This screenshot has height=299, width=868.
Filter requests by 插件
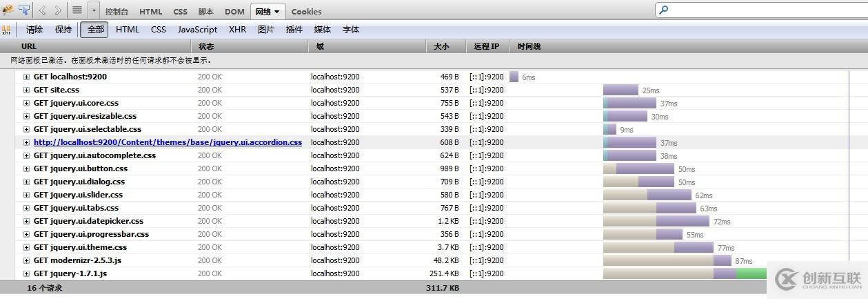294,30
